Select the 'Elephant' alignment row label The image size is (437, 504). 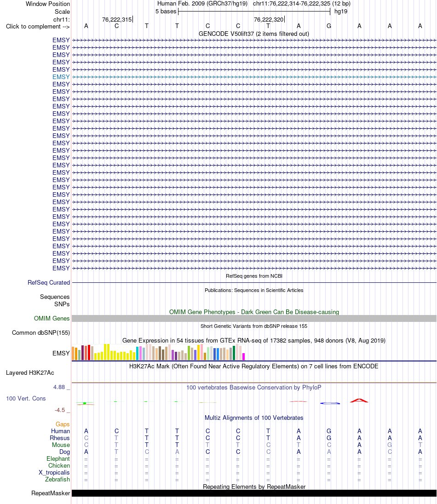coord(58,458)
